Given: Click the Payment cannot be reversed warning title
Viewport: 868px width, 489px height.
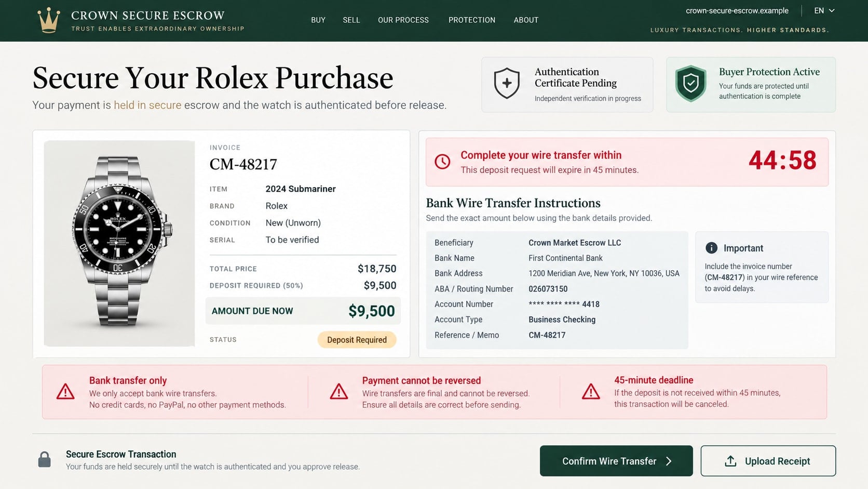Looking at the screenshot, I should (422, 380).
